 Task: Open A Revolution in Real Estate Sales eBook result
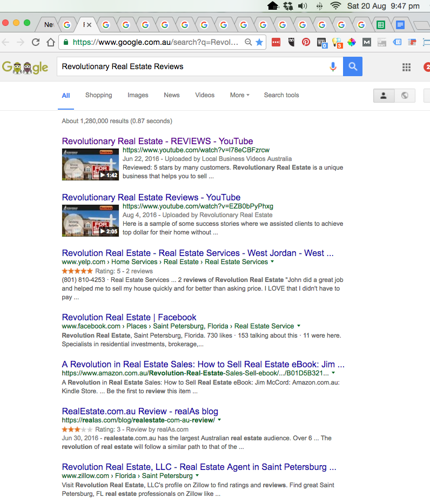pyautogui.click(x=203, y=364)
